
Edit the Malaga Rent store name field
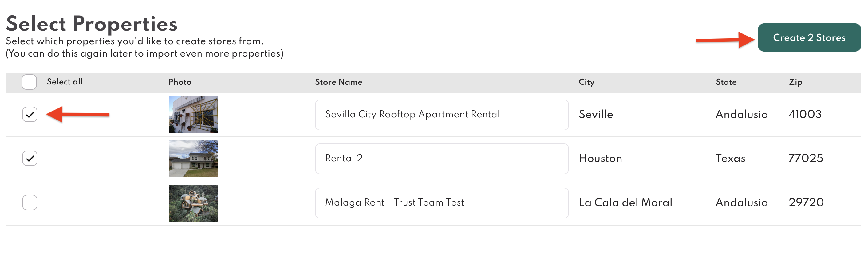441,203
